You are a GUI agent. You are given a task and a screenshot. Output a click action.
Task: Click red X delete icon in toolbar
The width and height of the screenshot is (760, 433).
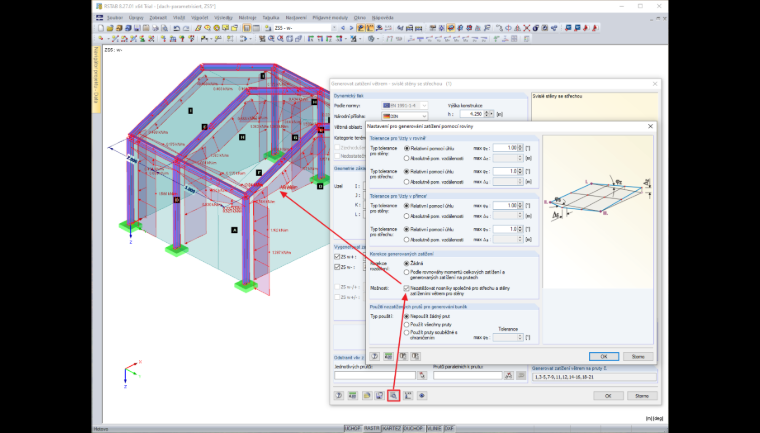click(x=526, y=28)
